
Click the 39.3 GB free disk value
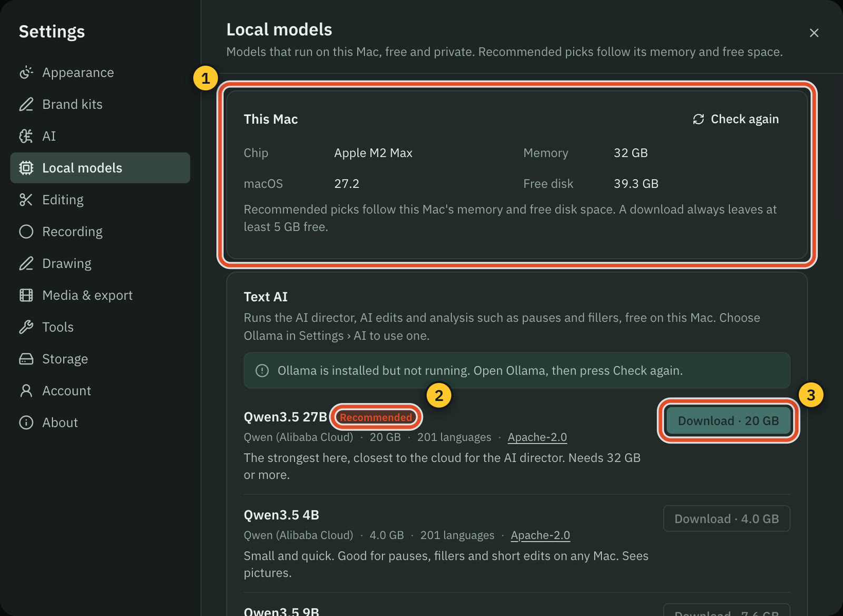tap(636, 184)
